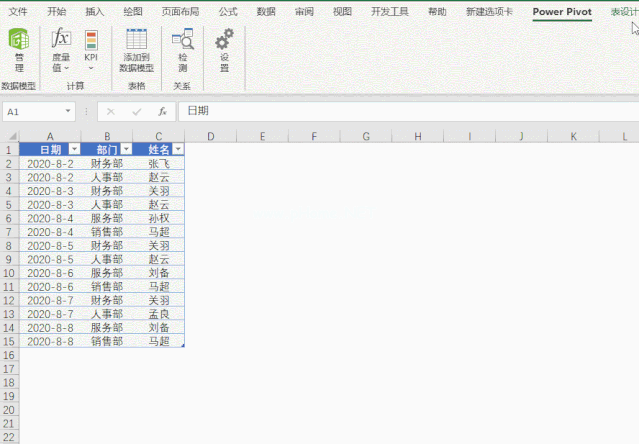Viewport: 639px width, 444px height.
Task: Click the 度量值 measures button
Action: (x=61, y=49)
